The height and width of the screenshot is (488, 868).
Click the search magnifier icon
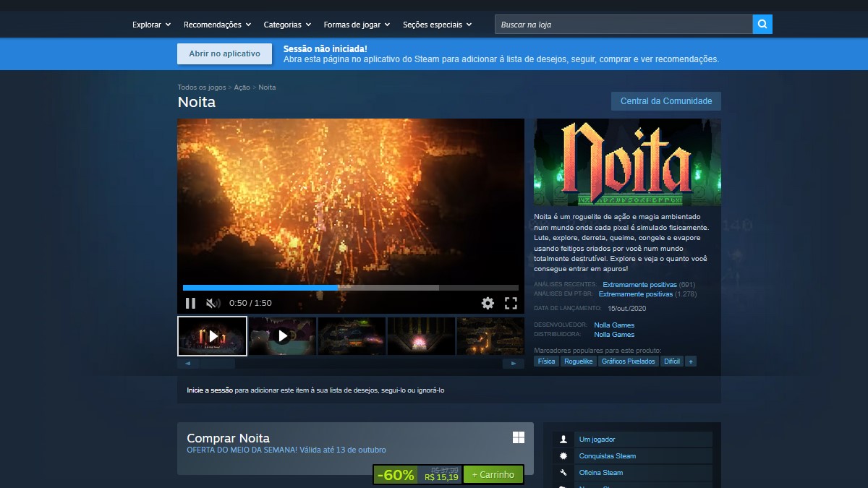[x=763, y=24]
